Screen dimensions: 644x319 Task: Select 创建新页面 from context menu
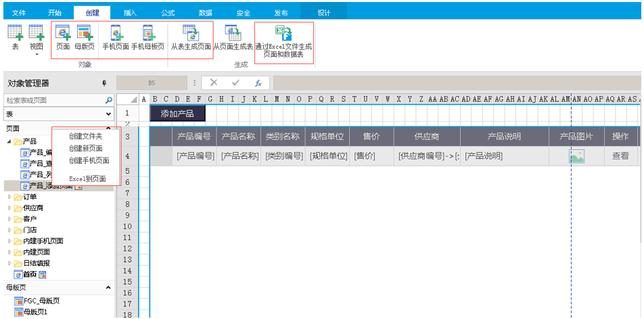tap(85, 149)
